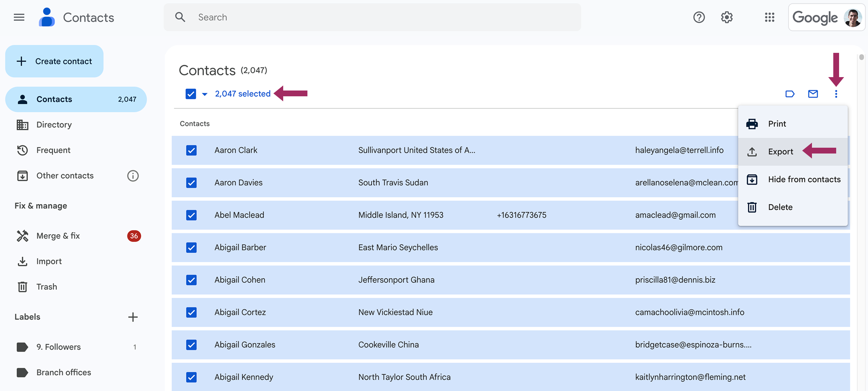This screenshot has height=391, width=868.
Task: Select Merge & fix in the sidebar
Action: [58, 236]
